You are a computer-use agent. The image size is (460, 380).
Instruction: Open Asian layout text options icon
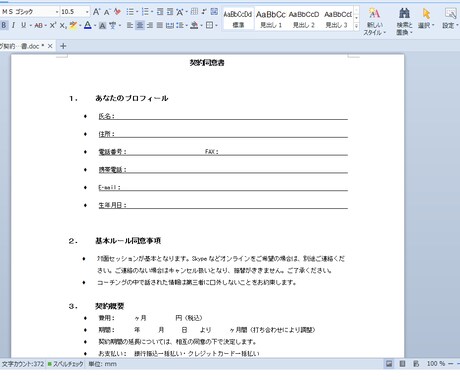(x=180, y=12)
